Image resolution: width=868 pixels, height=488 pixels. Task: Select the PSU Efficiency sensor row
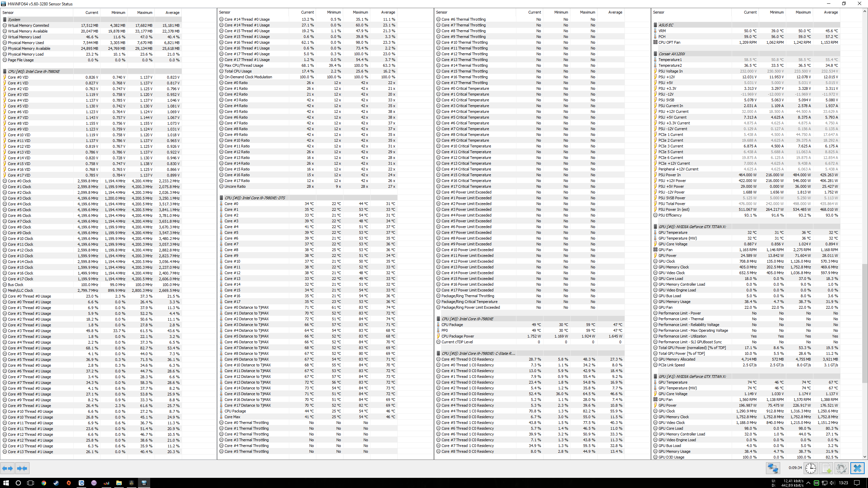[670, 215]
